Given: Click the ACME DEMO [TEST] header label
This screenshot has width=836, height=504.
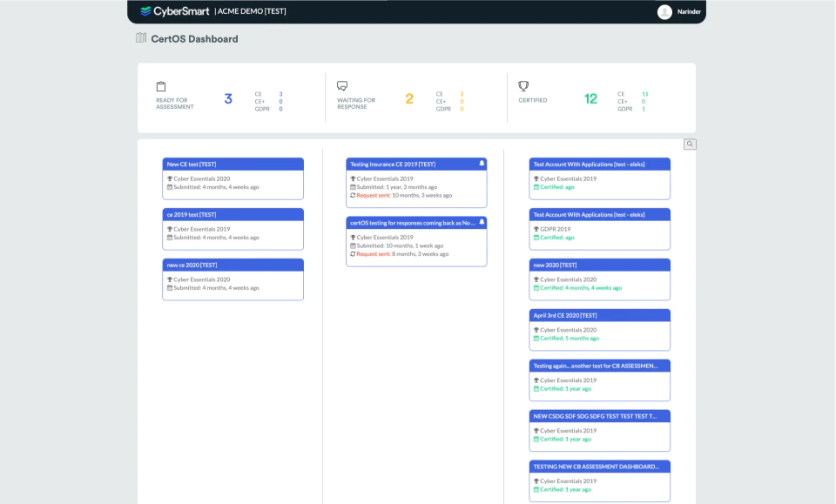Looking at the screenshot, I should coord(251,11).
